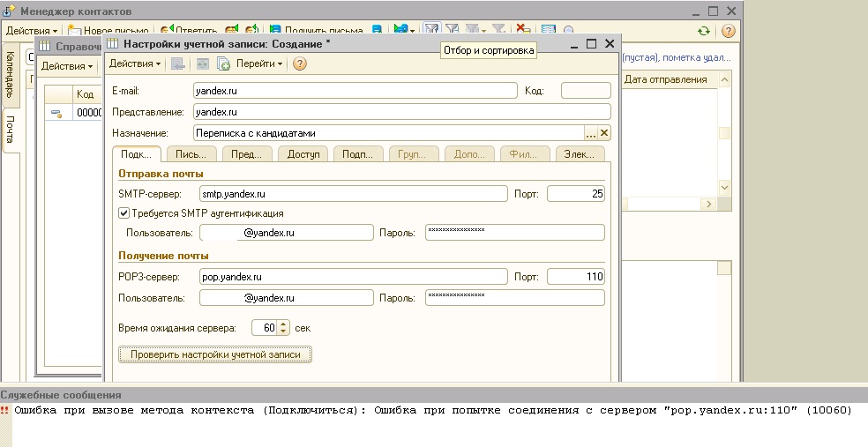The image size is (868, 447).
Task: Click the filter-by-current-value funnel icon
Action: [x=453, y=30]
